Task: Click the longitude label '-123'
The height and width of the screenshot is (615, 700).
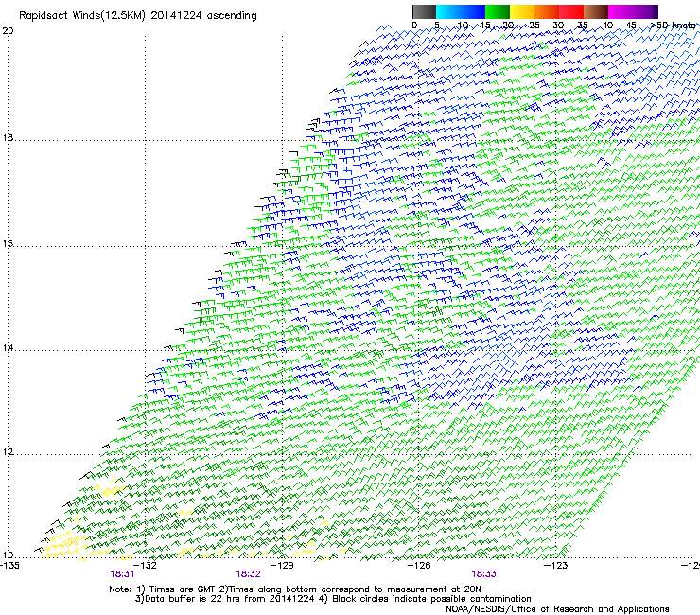Action: 556,566
